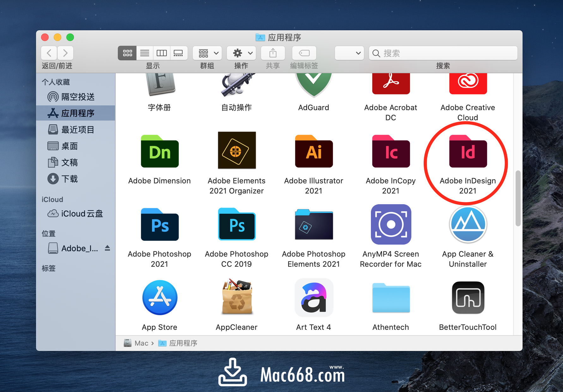Screen dimensions: 563x392
Task: Click the 共享 share button
Action: click(x=273, y=53)
